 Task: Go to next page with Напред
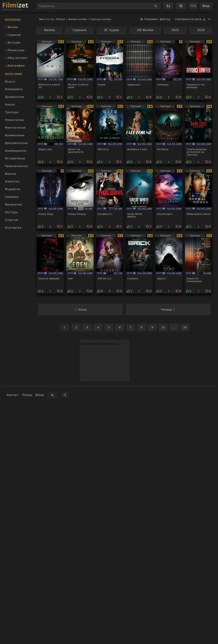[x=168, y=309]
